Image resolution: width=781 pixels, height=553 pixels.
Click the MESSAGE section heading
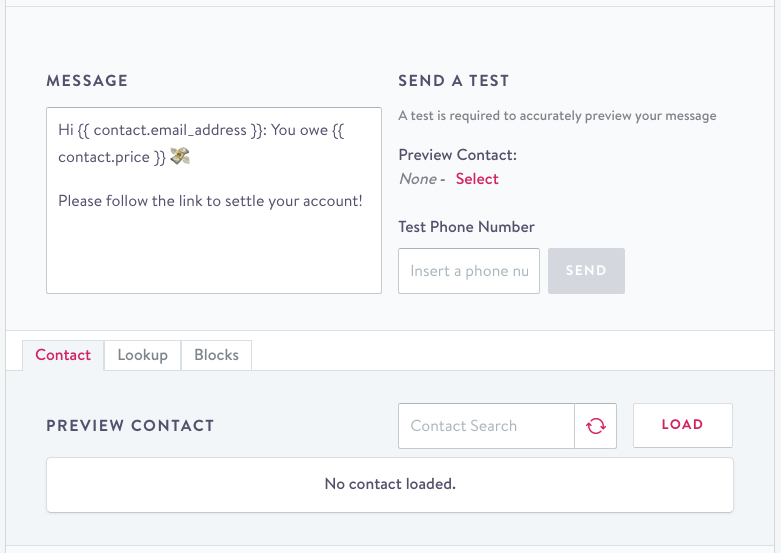[87, 81]
